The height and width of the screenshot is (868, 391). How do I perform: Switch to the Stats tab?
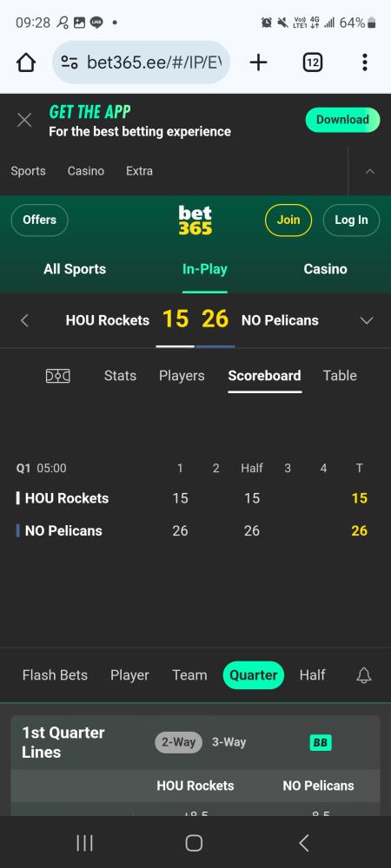point(120,376)
